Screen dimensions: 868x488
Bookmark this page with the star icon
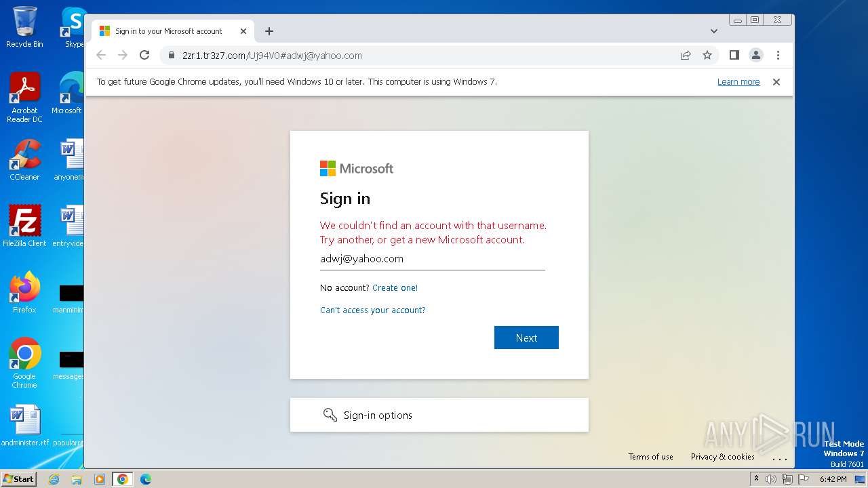click(707, 56)
